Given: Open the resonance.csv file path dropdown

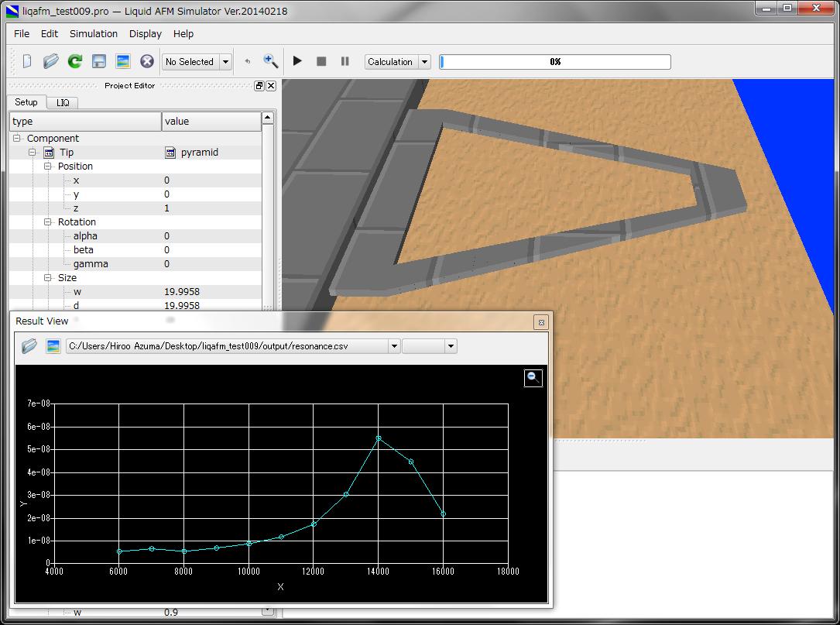Looking at the screenshot, I should click(394, 346).
